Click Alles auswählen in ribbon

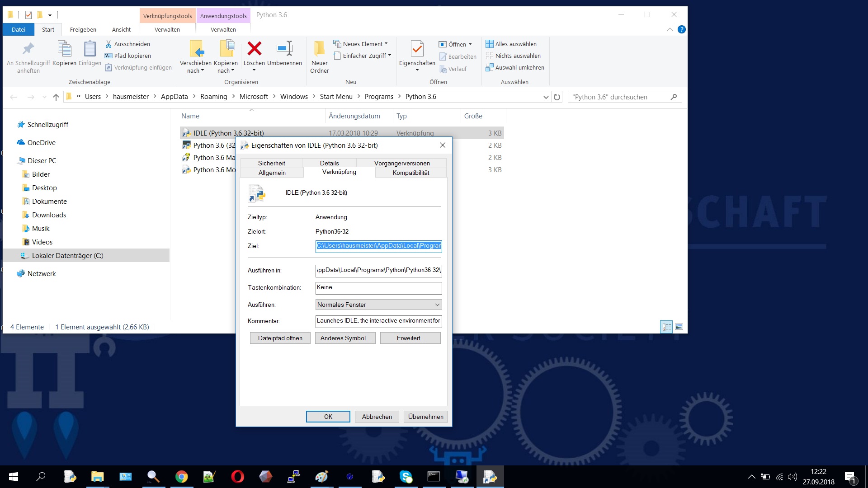click(x=511, y=44)
